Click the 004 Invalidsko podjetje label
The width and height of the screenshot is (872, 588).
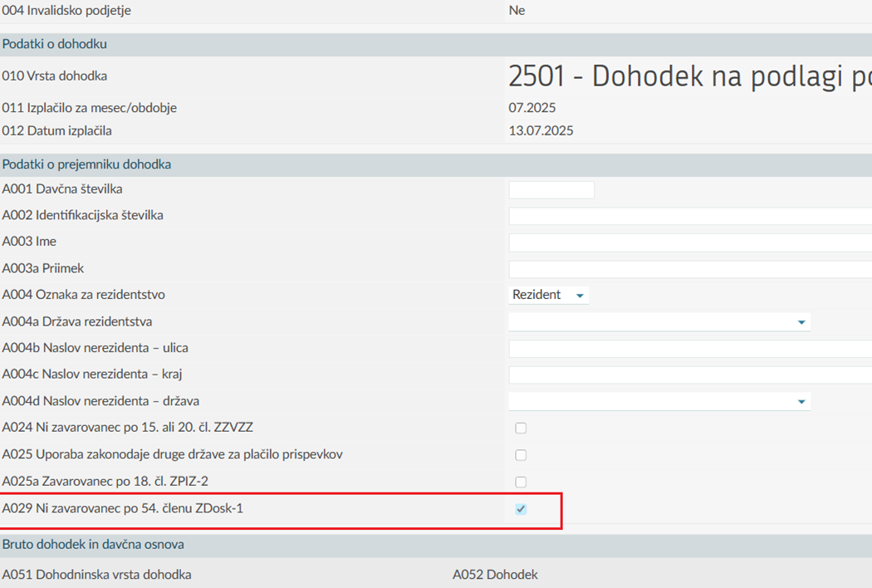tap(66, 11)
